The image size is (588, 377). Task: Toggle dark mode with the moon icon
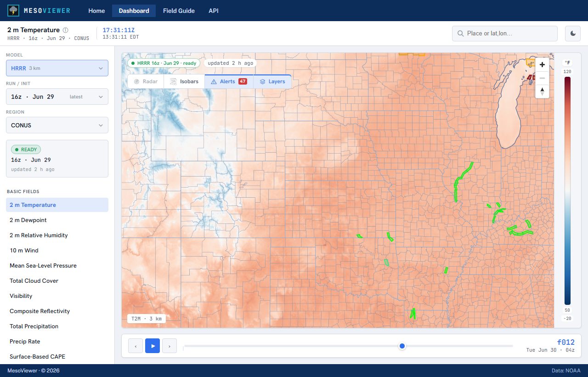click(573, 34)
